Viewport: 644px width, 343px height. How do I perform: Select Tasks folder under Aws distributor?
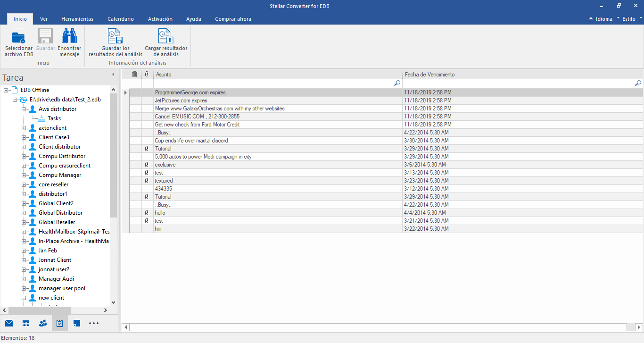click(x=54, y=118)
